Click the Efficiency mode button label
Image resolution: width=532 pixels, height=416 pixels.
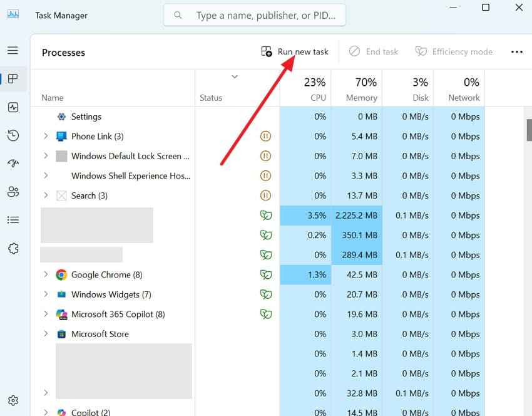pyautogui.click(x=462, y=51)
